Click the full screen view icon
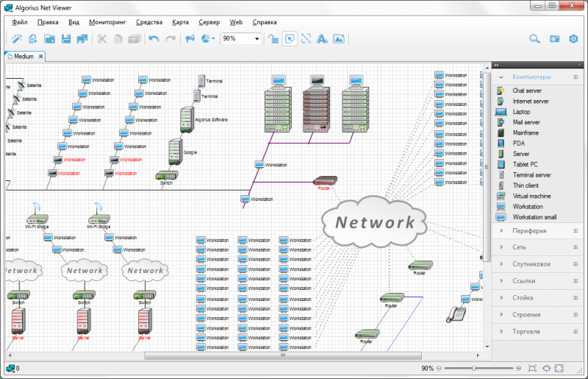The height and width of the screenshot is (379, 588). coord(559,369)
